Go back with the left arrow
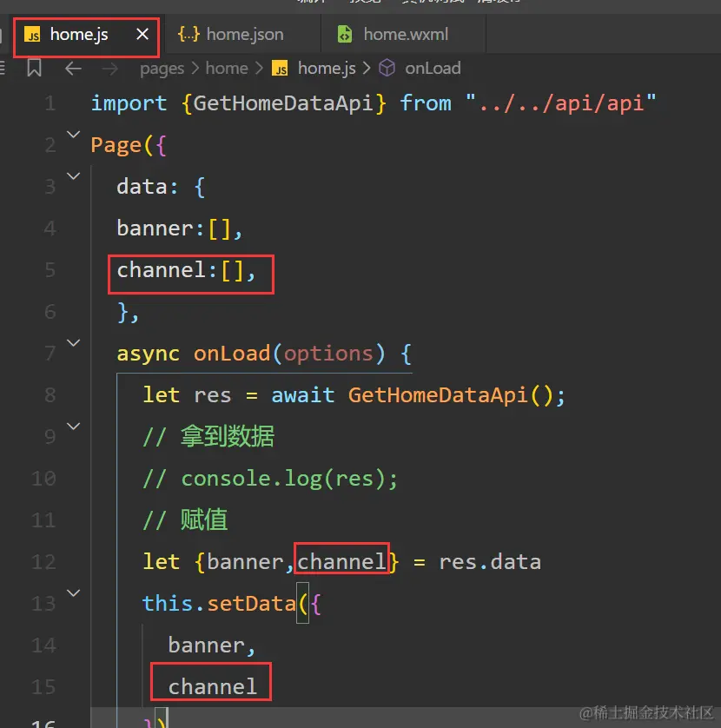 pyautogui.click(x=73, y=69)
